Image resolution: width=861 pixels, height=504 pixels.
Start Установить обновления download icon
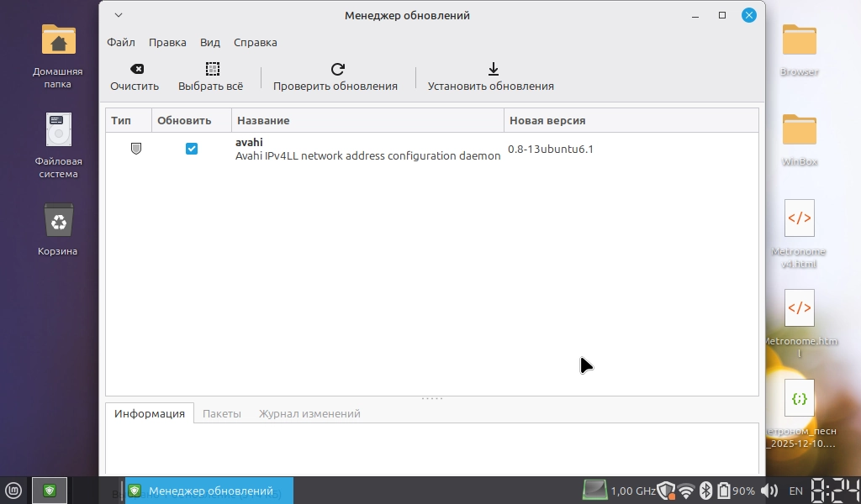click(x=493, y=69)
